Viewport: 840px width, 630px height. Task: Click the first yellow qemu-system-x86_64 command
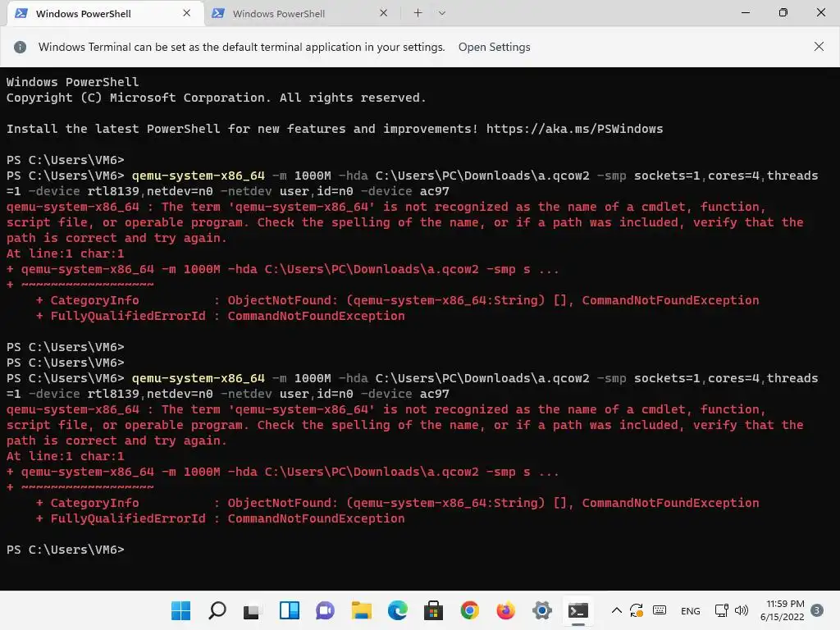199,176
